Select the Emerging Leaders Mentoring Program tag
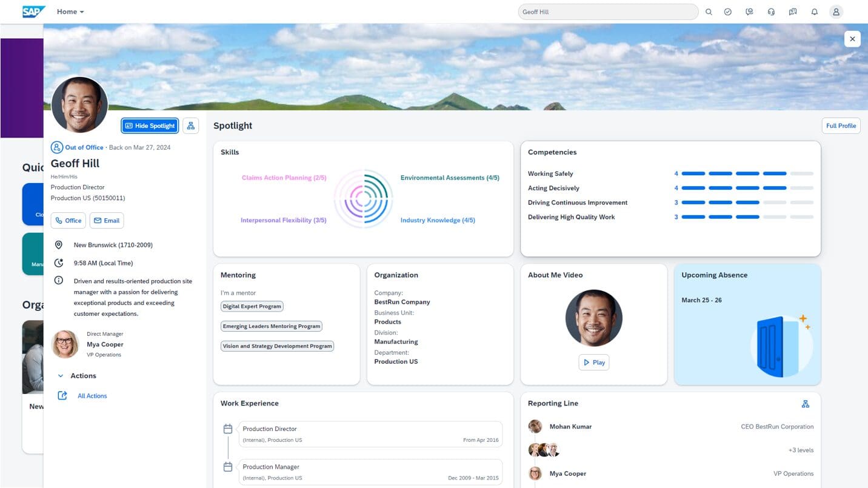The height and width of the screenshot is (488, 868). point(271,326)
